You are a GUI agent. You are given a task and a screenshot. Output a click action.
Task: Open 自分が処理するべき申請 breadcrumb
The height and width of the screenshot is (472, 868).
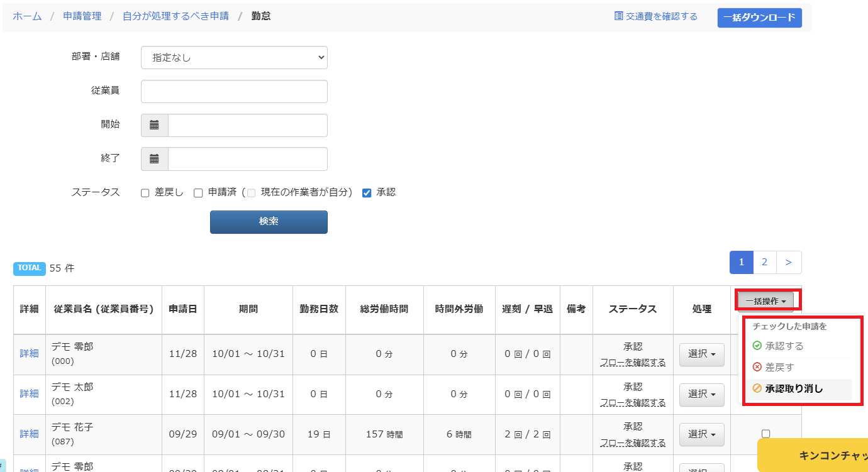[175, 16]
